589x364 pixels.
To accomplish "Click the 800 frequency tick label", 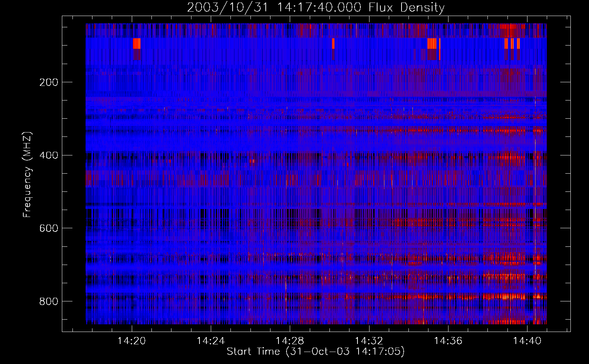I will pos(49,301).
